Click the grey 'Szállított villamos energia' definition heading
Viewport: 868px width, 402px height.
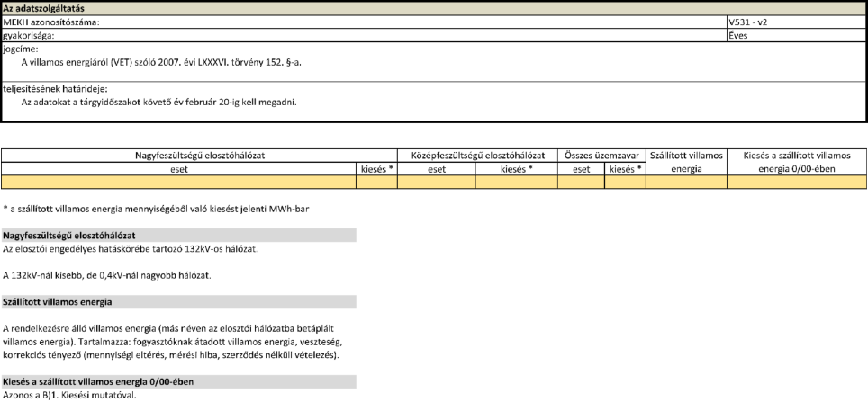[179, 302]
